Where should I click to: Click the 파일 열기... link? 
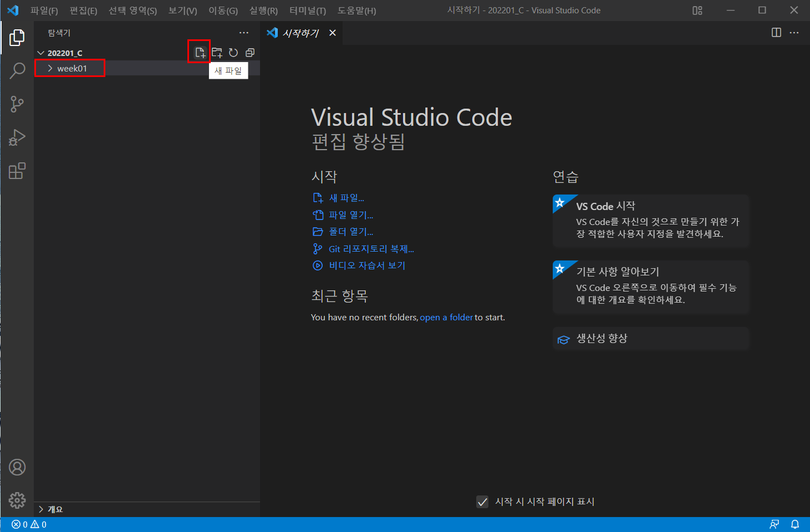point(343,215)
